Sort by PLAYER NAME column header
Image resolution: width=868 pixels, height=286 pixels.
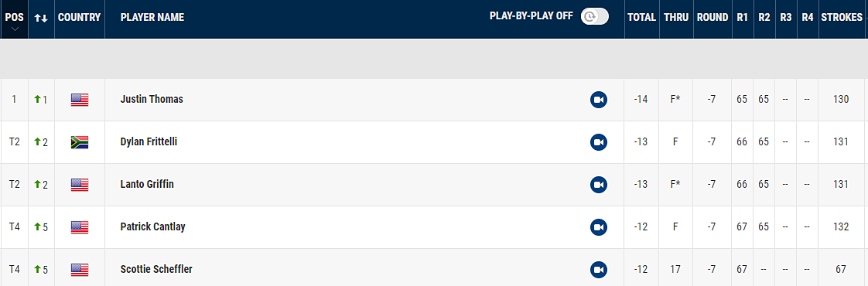[152, 18]
